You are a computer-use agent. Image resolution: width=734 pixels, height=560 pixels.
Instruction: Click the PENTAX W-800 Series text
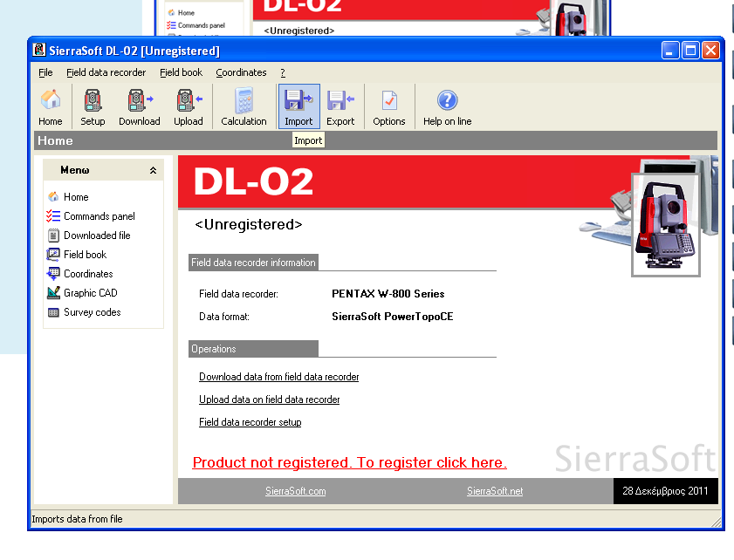388,294
